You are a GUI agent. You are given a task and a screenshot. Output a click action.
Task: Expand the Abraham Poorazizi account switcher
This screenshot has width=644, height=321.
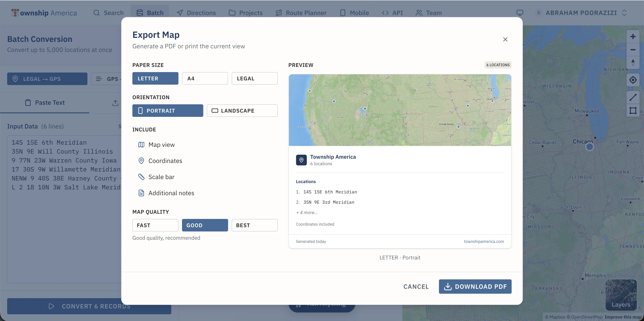[581, 13]
